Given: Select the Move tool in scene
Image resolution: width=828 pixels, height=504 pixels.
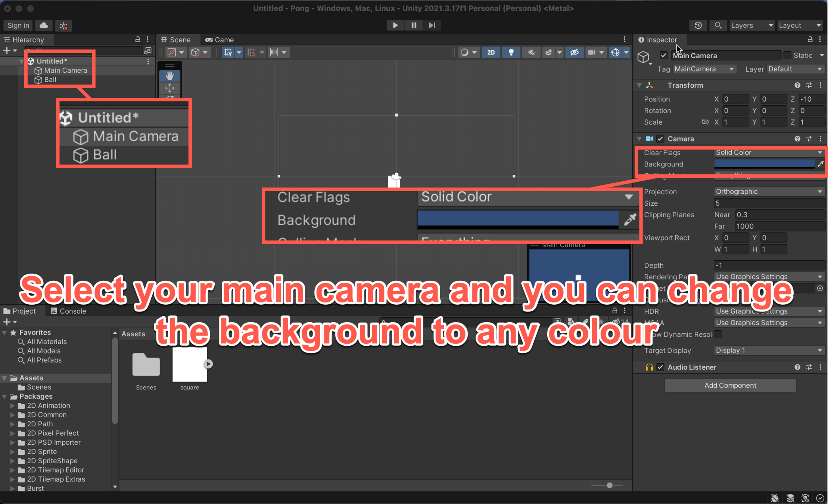Looking at the screenshot, I should 170,88.
